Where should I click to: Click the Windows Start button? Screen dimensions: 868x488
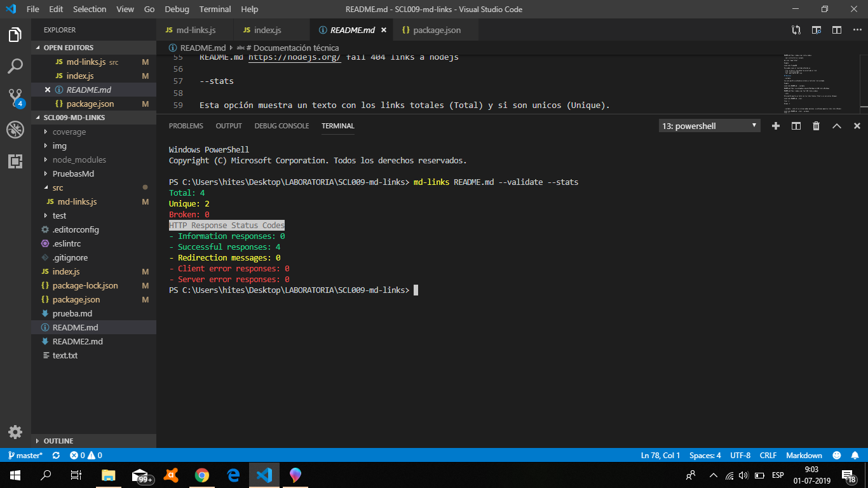(15, 475)
